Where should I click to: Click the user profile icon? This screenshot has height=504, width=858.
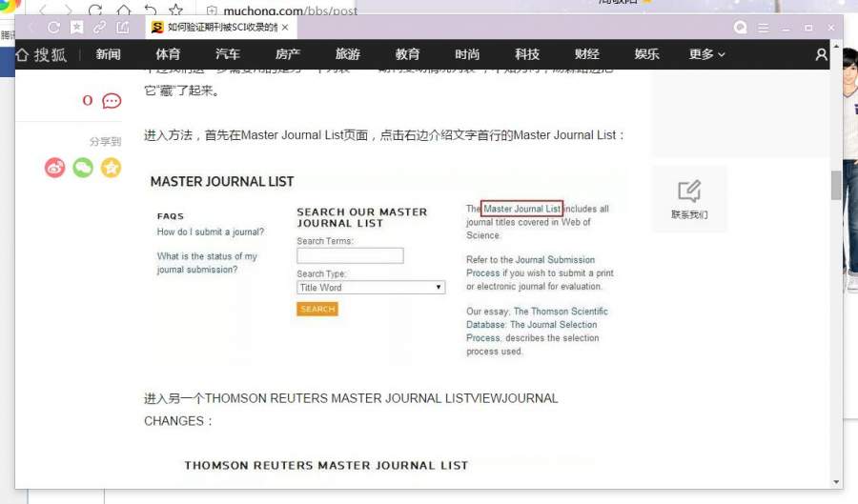[822, 54]
